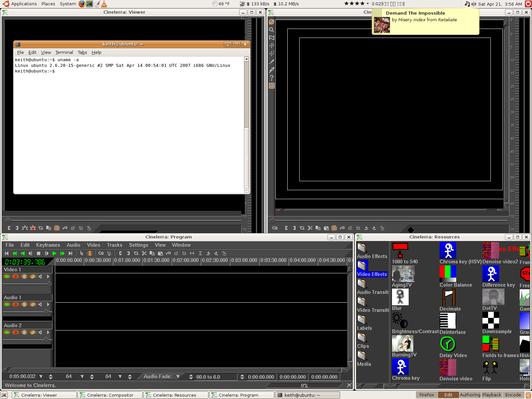The width and height of the screenshot is (532, 399).
Task: Open the Media folder in Resources
Action: [x=364, y=358]
